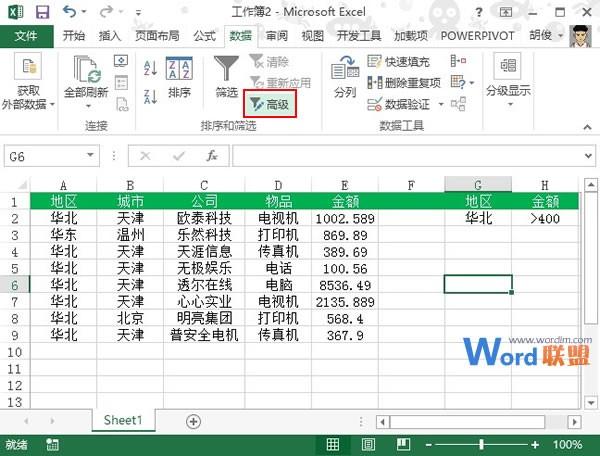This screenshot has height=456, width=600.
Task: Click the consolidate icon in 数据工具
Action: 458,60
